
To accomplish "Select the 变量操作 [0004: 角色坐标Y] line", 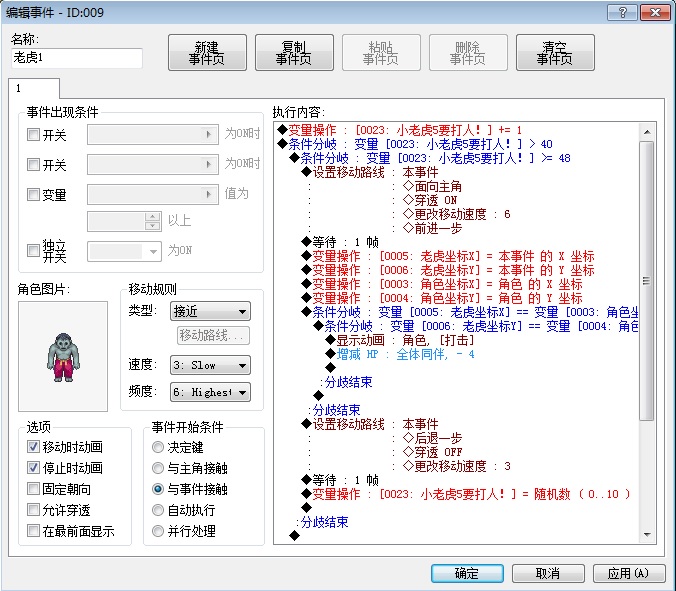I will click(x=442, y=298).
